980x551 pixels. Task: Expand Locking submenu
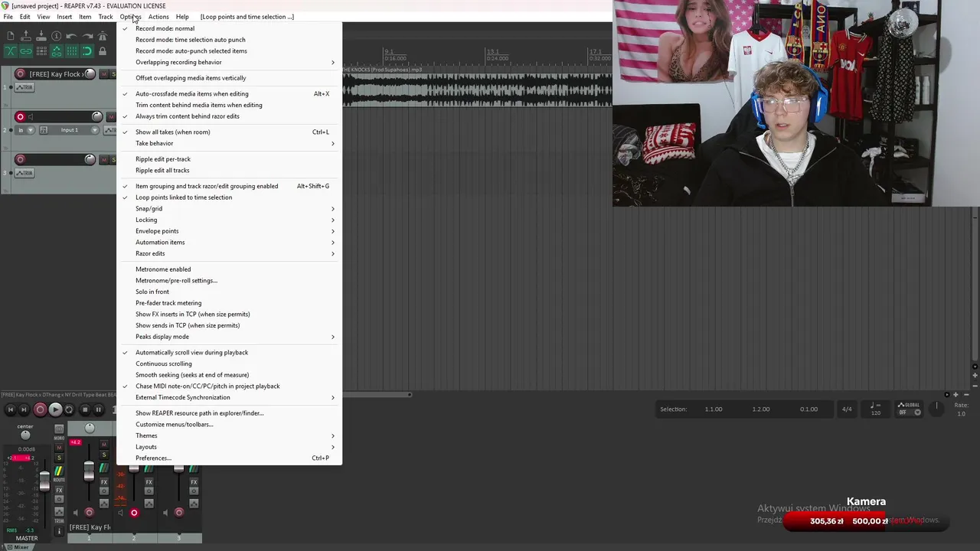230,220
